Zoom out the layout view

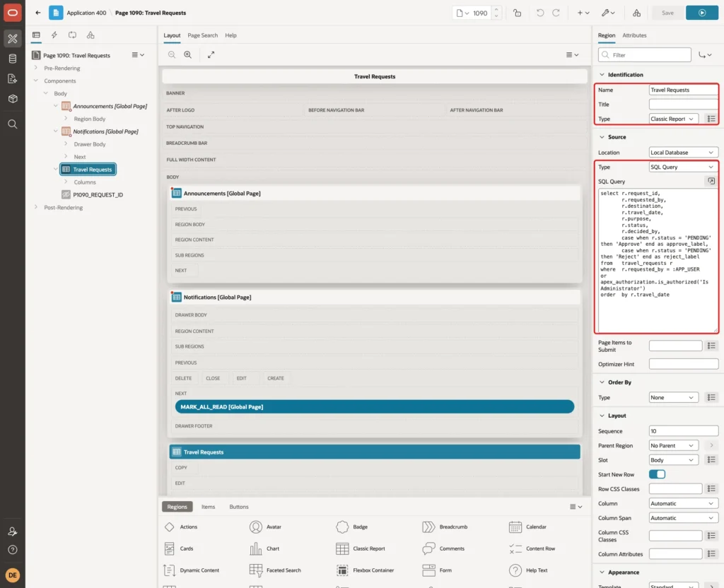pyautogui.click(x=172, y=54)
